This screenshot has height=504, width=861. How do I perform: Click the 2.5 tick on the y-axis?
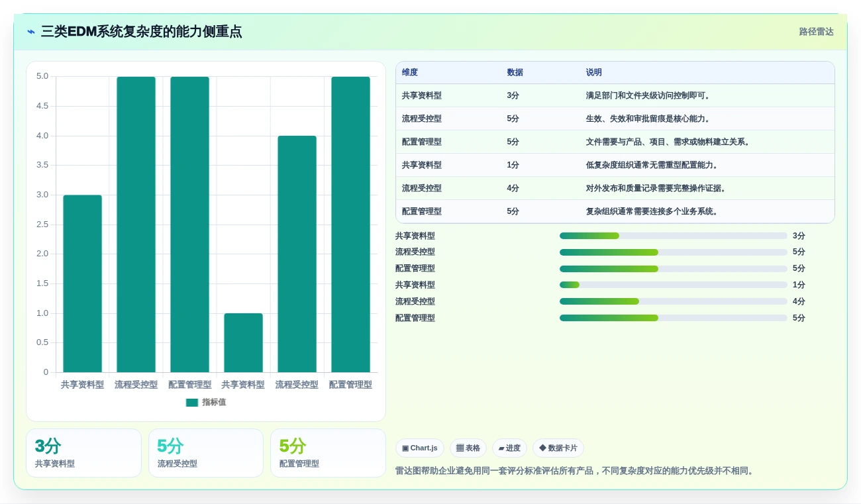pyautogui.click(x=42, y=224)
